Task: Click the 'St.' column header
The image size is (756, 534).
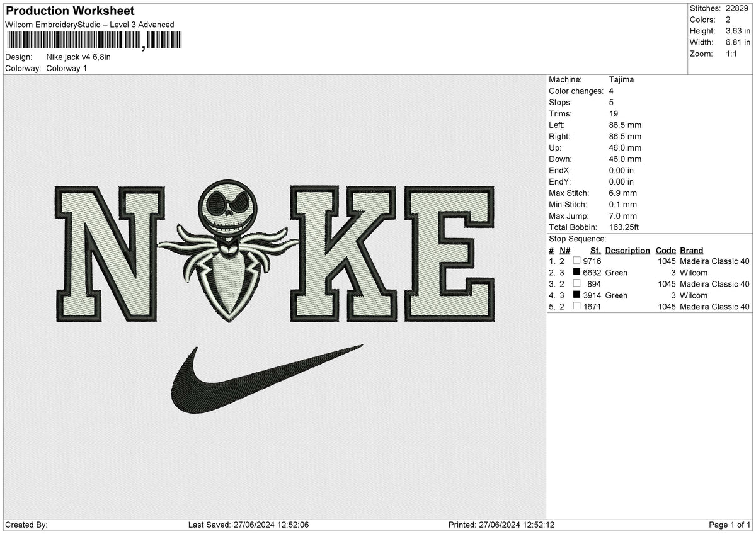Action: click(x=595, y=251)
